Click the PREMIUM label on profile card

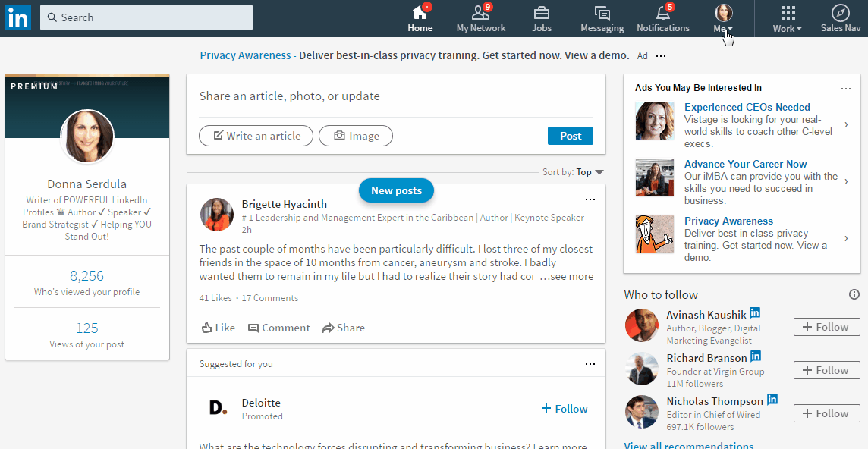34,86
